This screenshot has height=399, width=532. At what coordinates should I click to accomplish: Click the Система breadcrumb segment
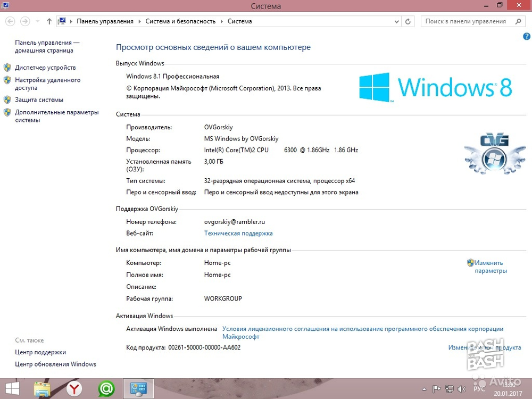(x=239, y=21)
